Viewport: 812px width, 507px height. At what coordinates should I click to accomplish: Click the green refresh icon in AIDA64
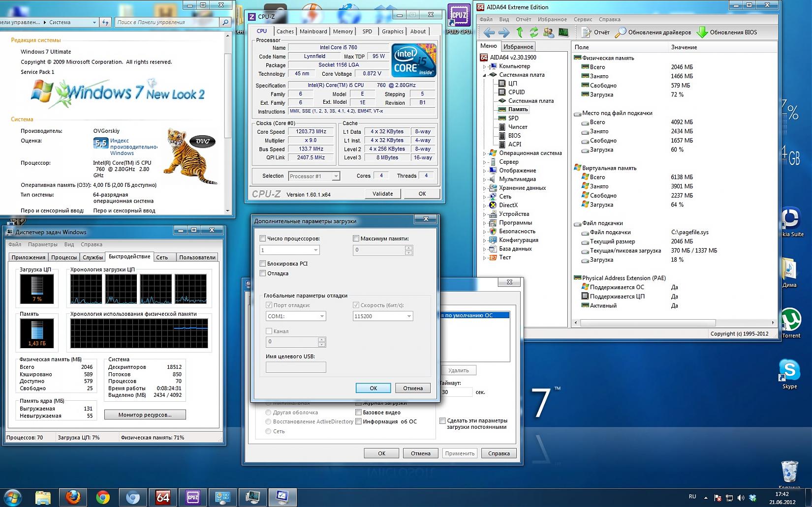pos(533,32)
